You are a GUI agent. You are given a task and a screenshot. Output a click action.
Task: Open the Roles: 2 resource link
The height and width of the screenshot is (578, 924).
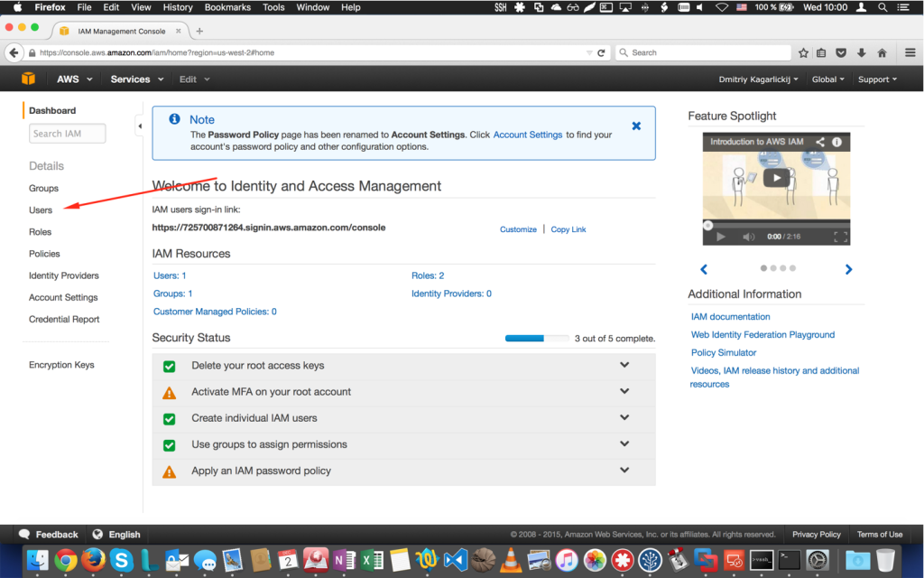[428, 275]
